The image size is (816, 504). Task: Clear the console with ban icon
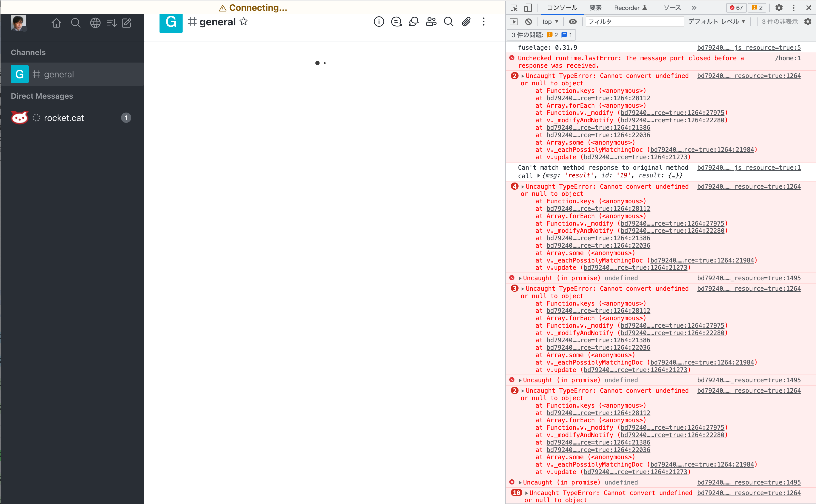click(528, 22)
